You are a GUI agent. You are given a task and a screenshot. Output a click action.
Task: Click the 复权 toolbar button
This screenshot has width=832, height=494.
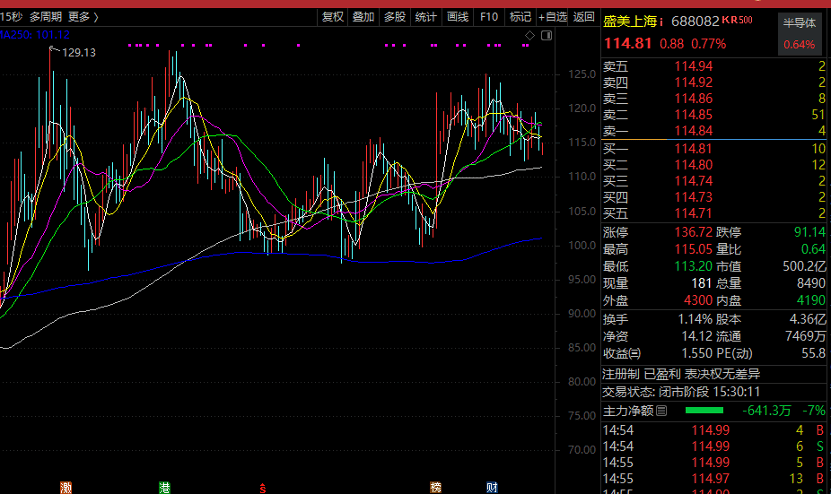click(x=333, y=17)
